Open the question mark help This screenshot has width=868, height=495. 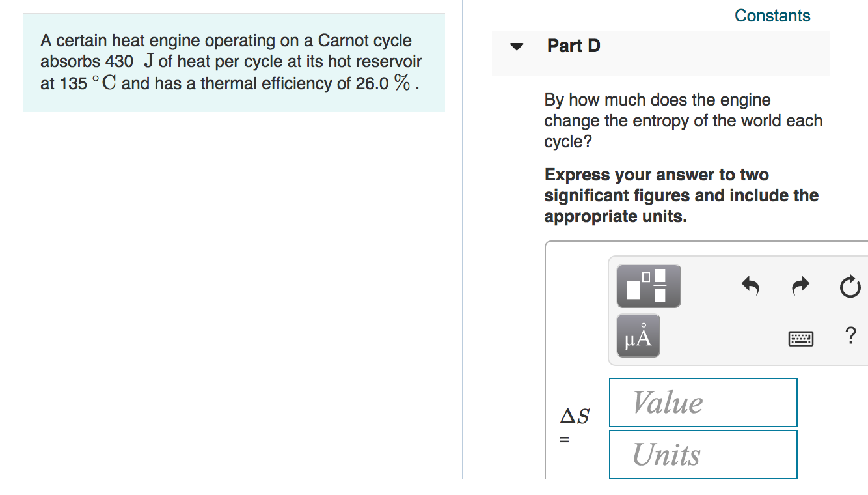click(850, 335)
